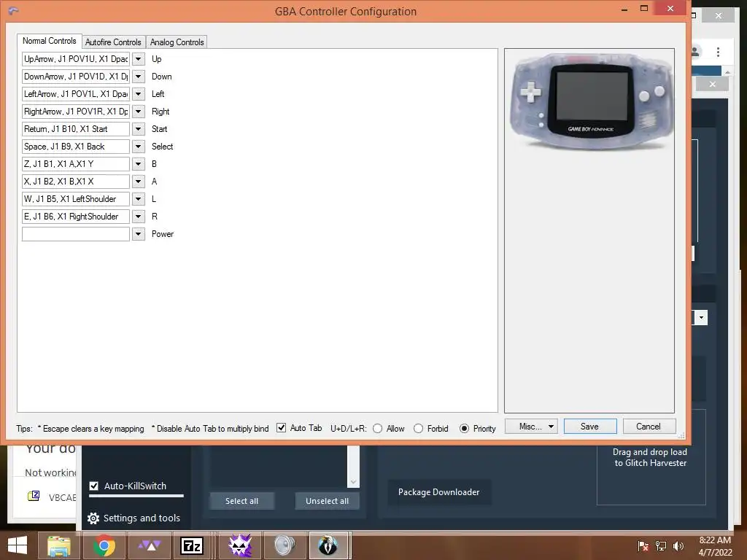Click the Up key binding field
747x560 pixels.
(76, 59)
